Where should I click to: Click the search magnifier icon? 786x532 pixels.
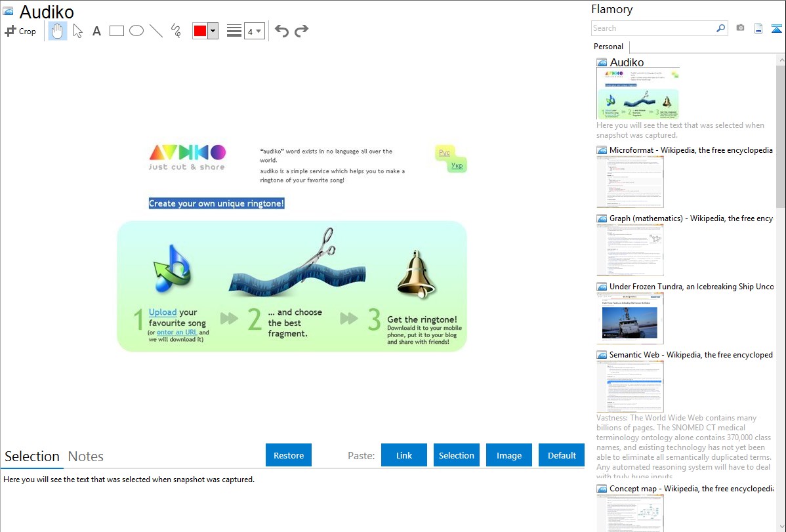(721, 28)
